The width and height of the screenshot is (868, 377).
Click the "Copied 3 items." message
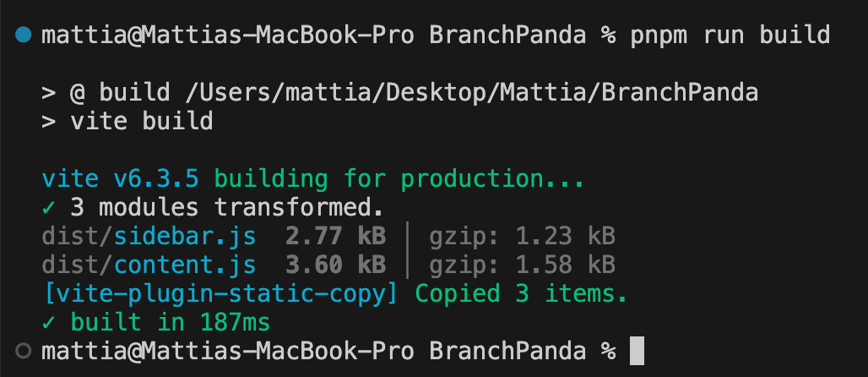click(x=521, y=293)
